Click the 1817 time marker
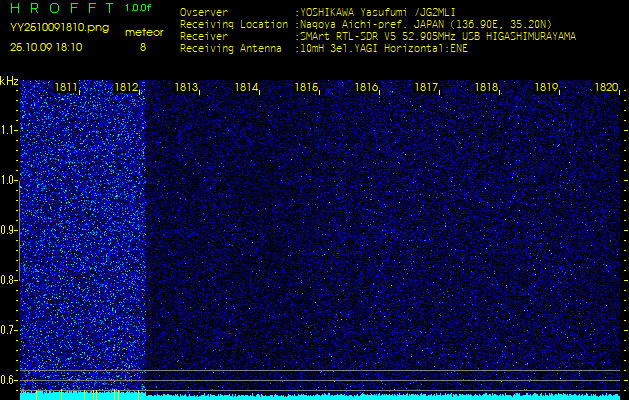This screenshot has width=629, height=400. [426, 87]
